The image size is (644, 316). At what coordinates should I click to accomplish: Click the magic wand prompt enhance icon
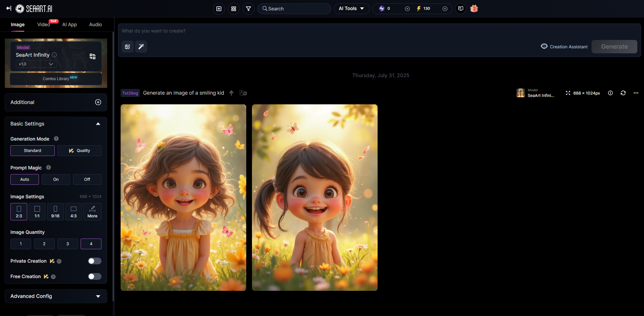click(x=141, y=47)
